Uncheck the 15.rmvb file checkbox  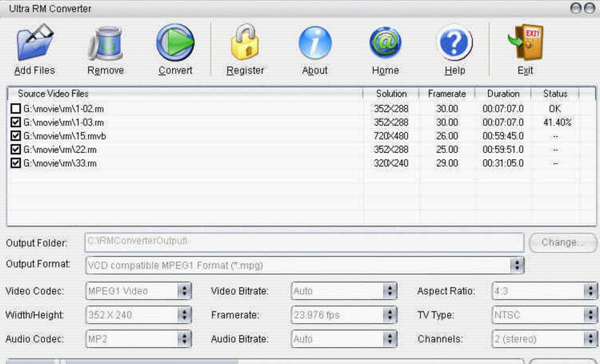coord(16,136)
